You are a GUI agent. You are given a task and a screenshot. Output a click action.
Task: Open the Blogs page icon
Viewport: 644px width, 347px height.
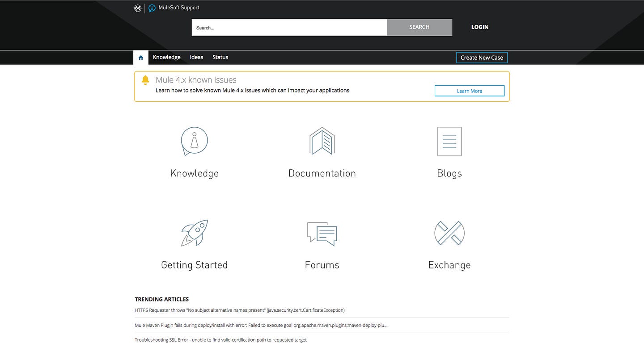coord(449,142)
